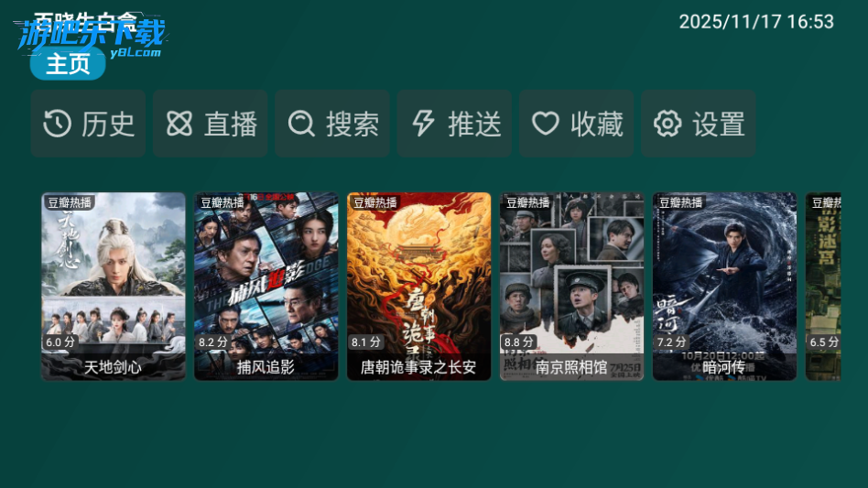The width and height of the screenshot is (868, 488).
Task: Click the history clock icon
Action: coord(58,124)
